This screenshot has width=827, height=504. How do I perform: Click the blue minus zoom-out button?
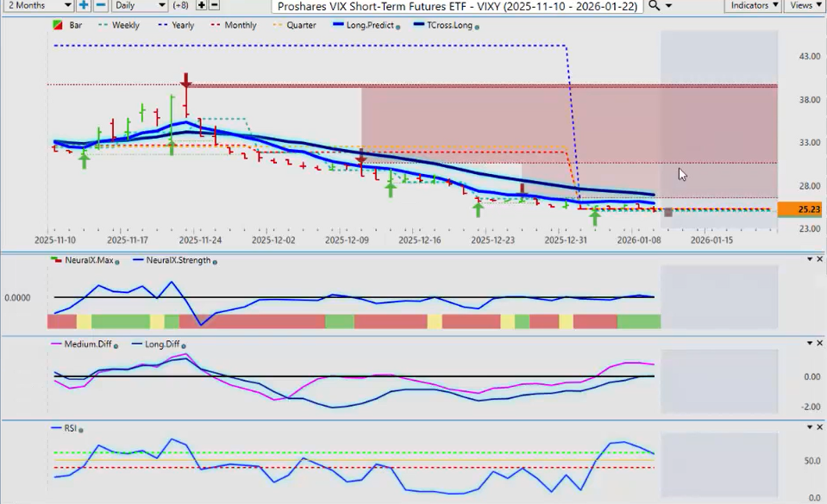(x=101, y=5)
